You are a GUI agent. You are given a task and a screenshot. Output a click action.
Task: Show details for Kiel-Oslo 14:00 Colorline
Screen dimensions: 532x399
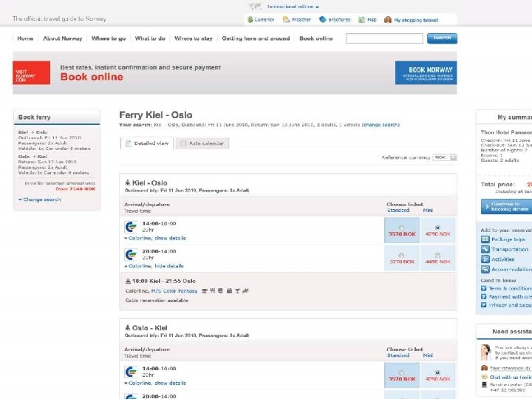pos(155,238)
